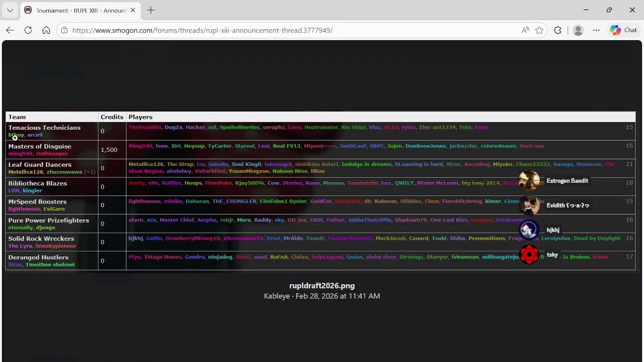Screen dimensions: 644x362
Task: View site information lock icon
Action: click(64, 30)
